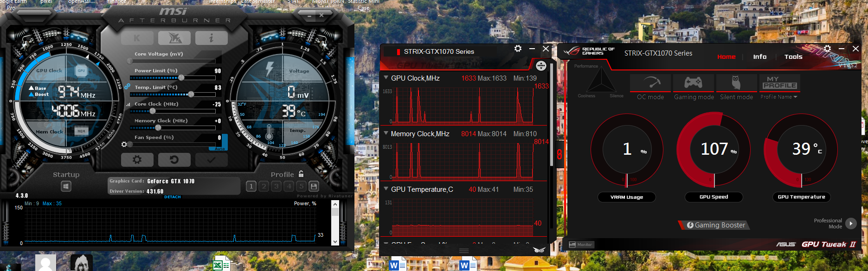
Task: Click fan speed gear icon
Action: [x=124, y=145]
